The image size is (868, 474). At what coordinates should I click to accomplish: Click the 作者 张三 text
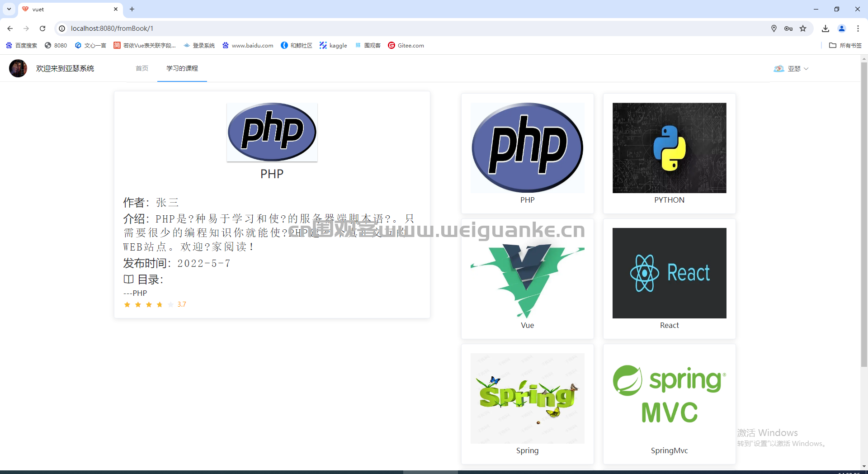point(151,202)
